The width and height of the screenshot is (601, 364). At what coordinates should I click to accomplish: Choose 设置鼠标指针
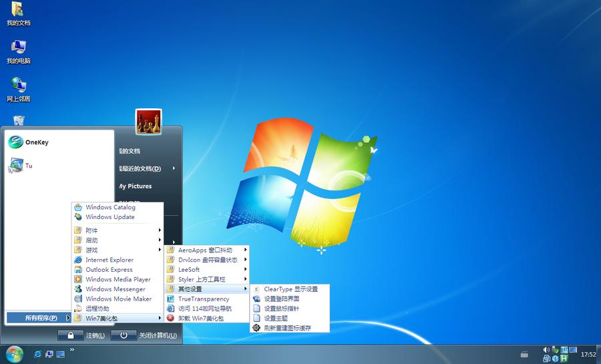tap(289, 309)
